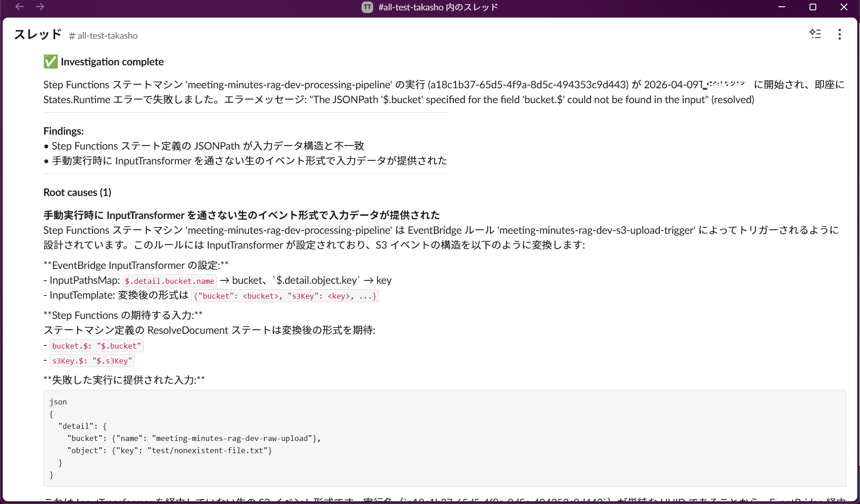Click the s3Key.$: "$.s3Key" code snippet
This screenshot has height=504, width=860.
point(92,361)
